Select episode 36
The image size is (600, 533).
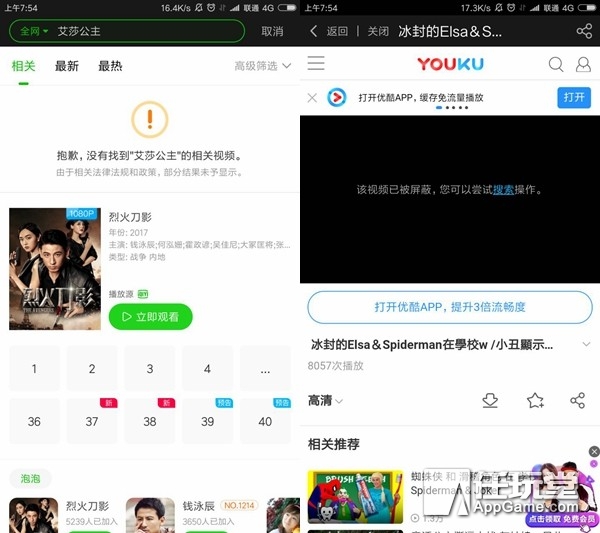pos(34,421)
